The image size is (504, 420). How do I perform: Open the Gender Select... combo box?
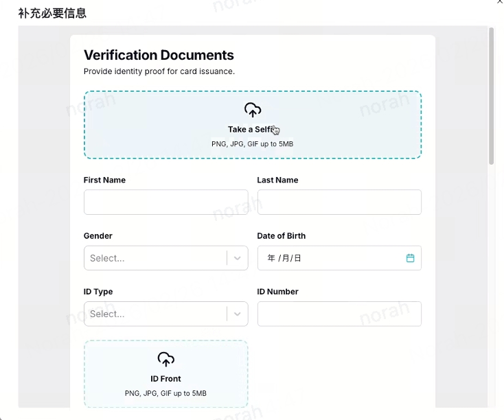(x=166, y=258)
